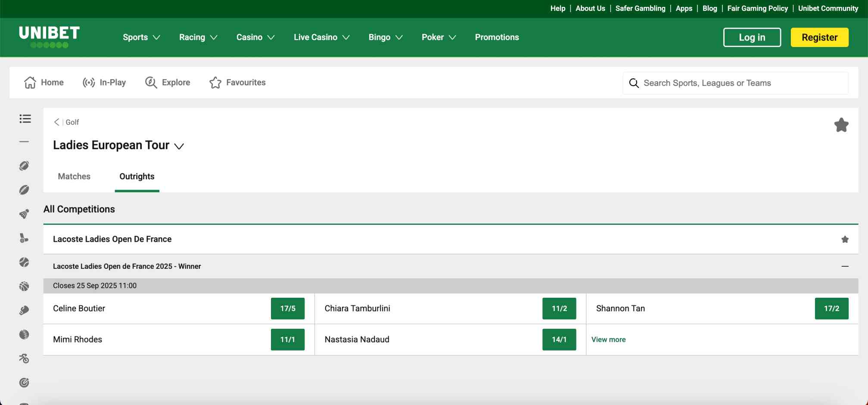Click the Register button
868x405 pixels.
pyautogui.click(x=819, y=37)
